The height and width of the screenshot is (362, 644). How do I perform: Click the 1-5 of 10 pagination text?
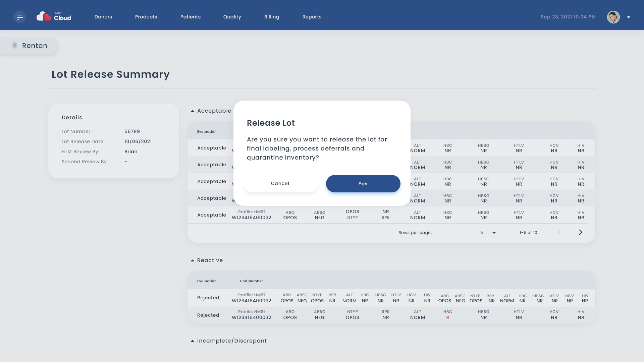[528, 233]
